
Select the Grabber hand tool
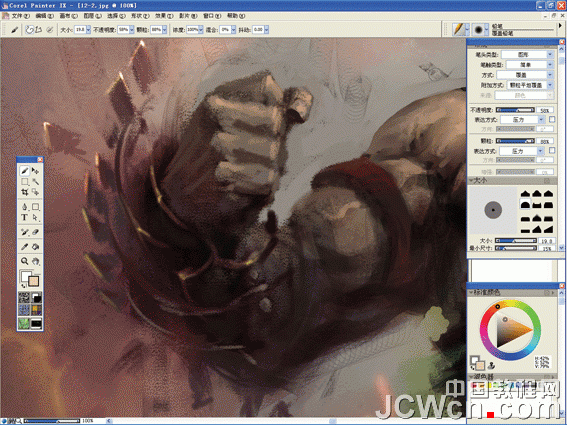pos(35,261)
